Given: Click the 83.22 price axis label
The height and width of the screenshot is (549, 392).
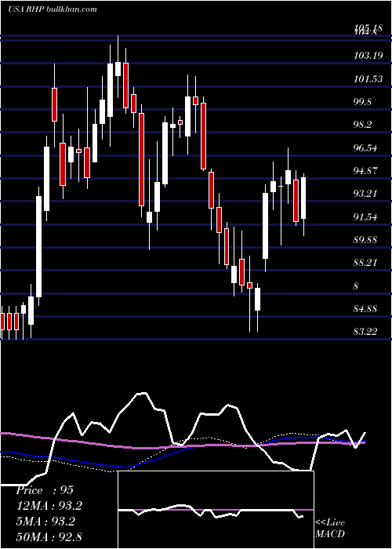Looking at the screenshot, I should (x=365, y=332).
